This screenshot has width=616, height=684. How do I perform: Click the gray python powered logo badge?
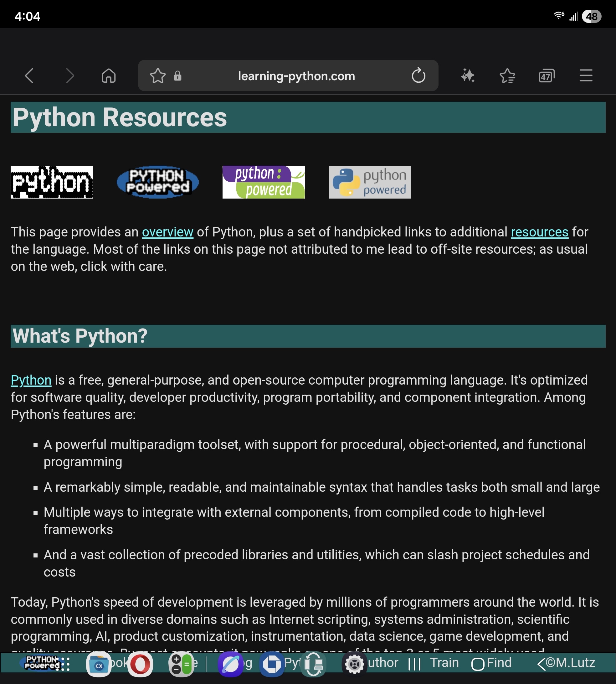pos(369,182)
